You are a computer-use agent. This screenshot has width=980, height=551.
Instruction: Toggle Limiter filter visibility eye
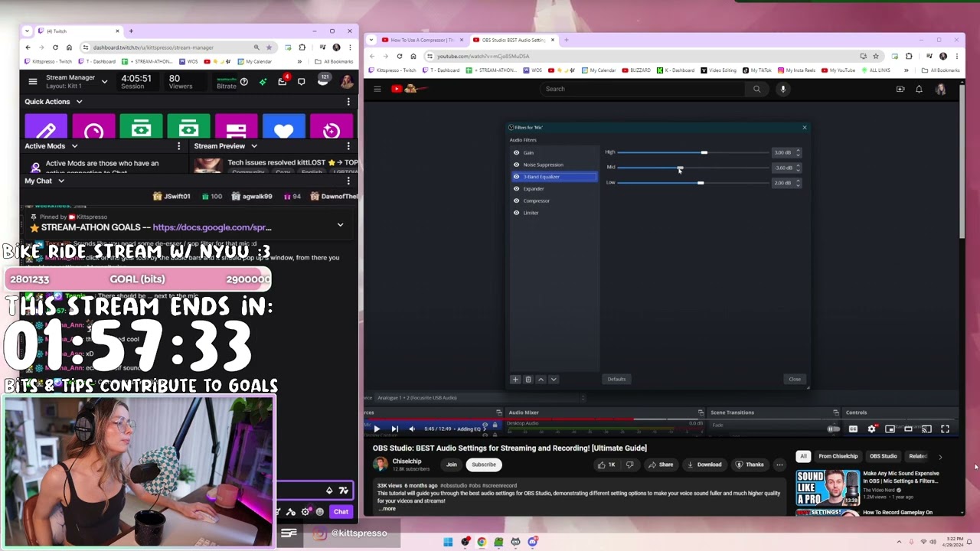(x=516, y=213)
